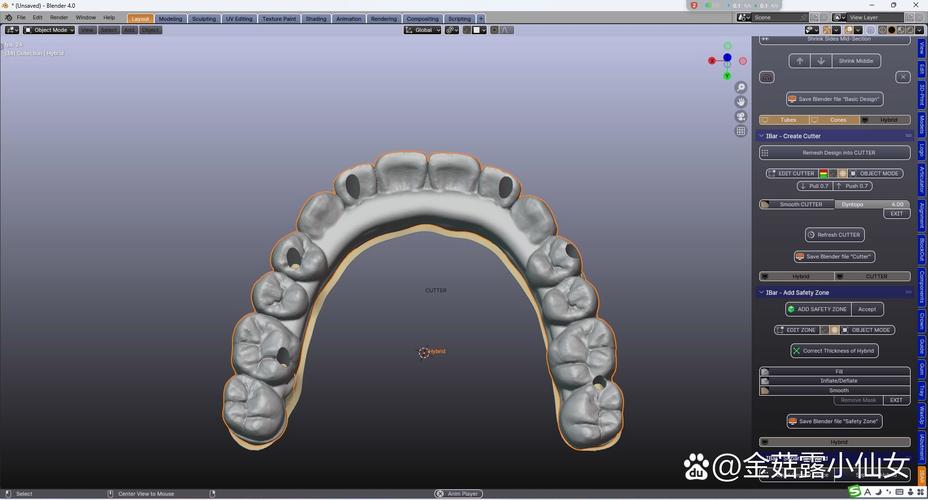Viewport: 928px width, 500px height.
Task: Click the X close icon below Shrink Middle
Action: pos(903,77)
